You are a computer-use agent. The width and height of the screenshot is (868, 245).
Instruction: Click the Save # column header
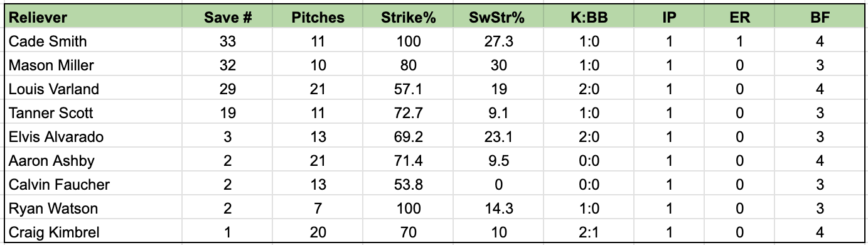click(228, 17)
